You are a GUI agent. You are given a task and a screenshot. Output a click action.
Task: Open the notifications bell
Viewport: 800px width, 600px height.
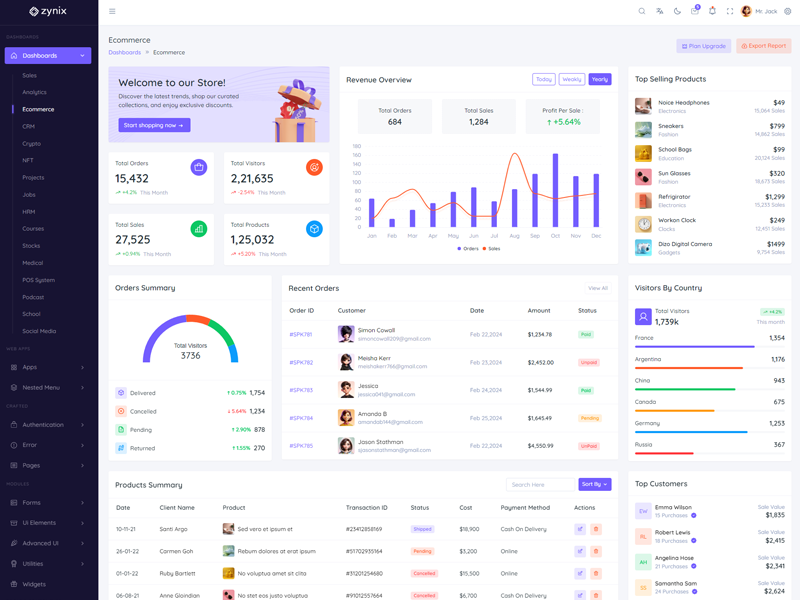point(712,11)
